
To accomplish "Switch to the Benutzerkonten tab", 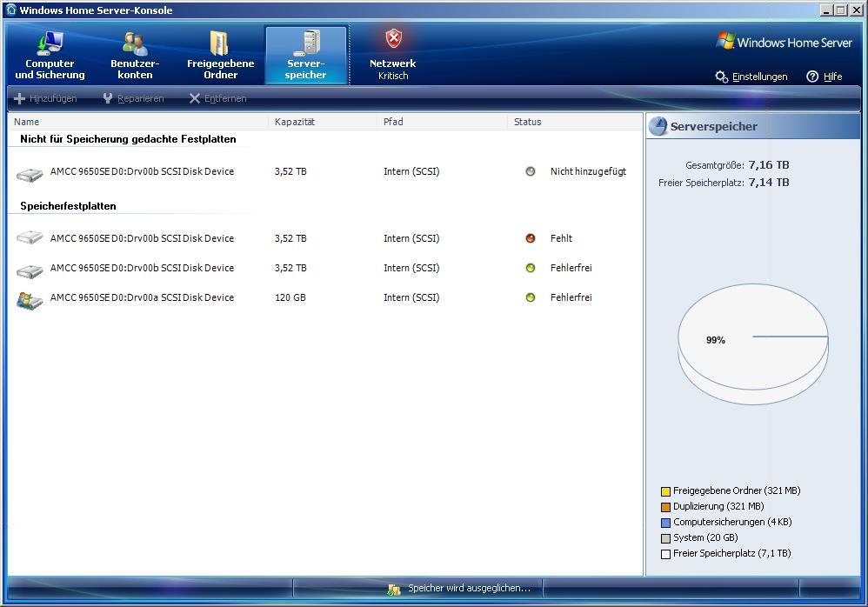I will (x=135, y=56).
